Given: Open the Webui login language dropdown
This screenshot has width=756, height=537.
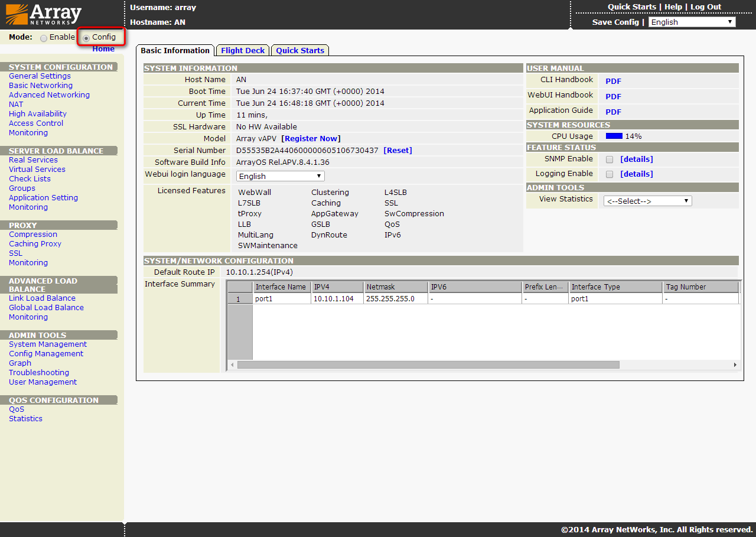Looking at the screenshot, I should [280, 176].
